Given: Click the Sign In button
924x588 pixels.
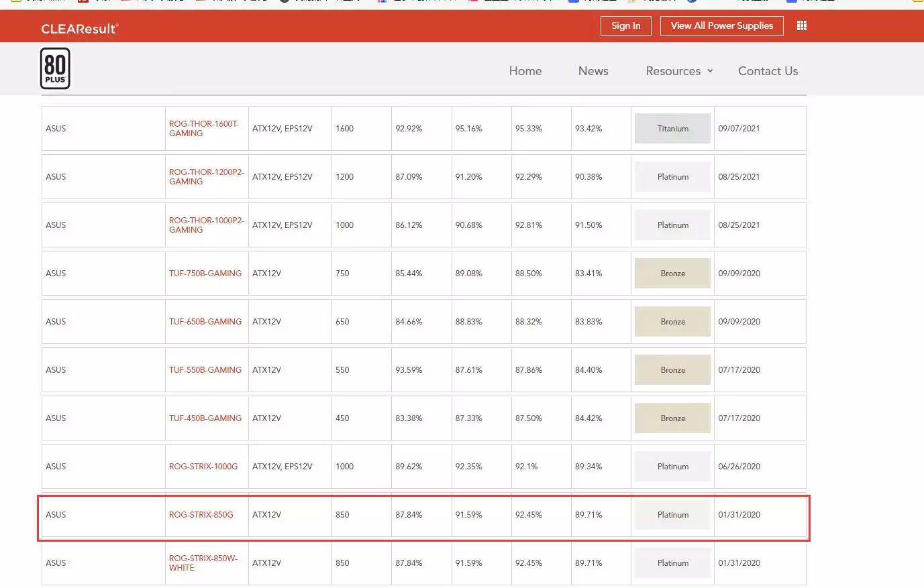Looking at the screenshot, I should point(625,25).
